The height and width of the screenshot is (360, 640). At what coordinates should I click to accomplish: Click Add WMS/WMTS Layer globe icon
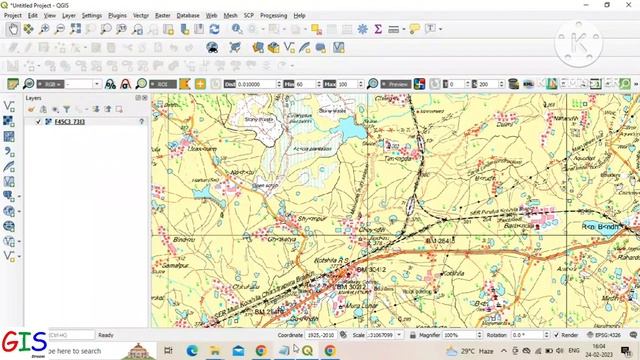click(9, 211)
